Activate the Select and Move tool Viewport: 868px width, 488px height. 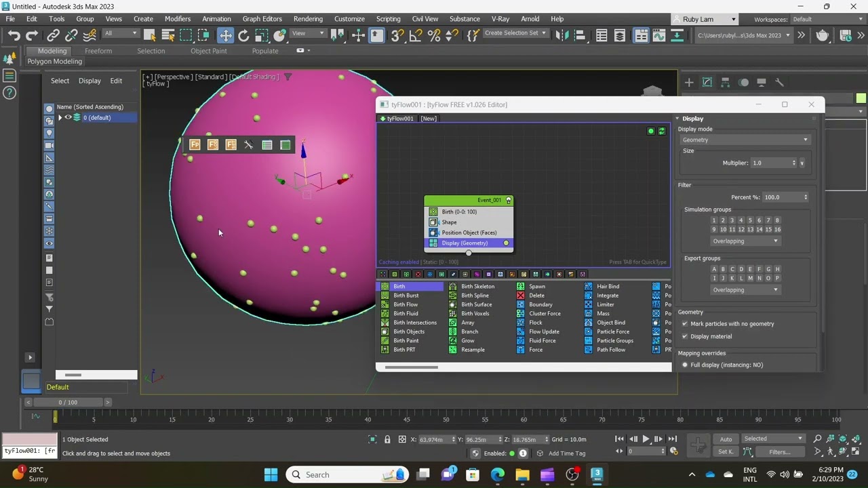coord(226,36)
